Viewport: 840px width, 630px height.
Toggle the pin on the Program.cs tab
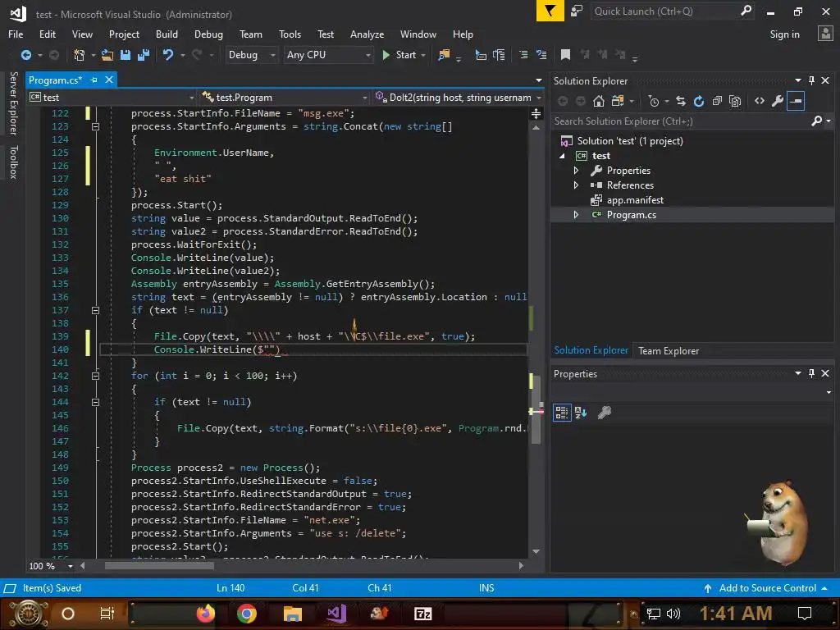(94, 80)
